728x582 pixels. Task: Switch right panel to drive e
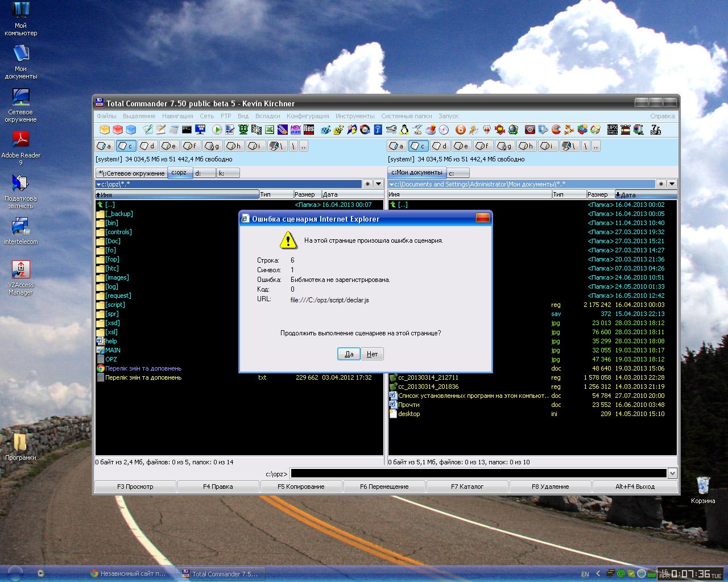click(461, 146)
